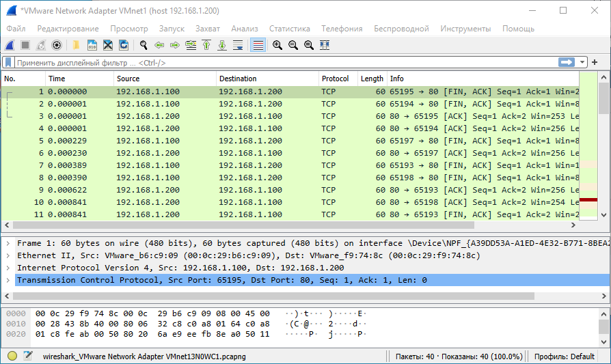Expand the Frame 1 details row
The height and width of the screenshot is (364, 611).
[x=8, y=243]
